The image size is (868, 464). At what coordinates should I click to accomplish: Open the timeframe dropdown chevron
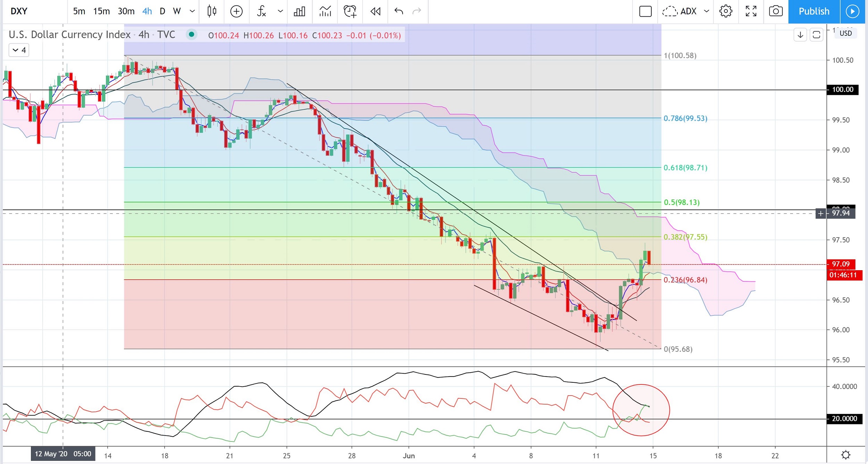[x=192, y=11]
